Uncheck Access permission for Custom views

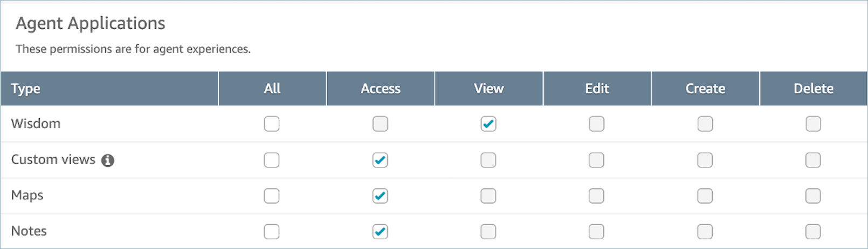[380, 160]
